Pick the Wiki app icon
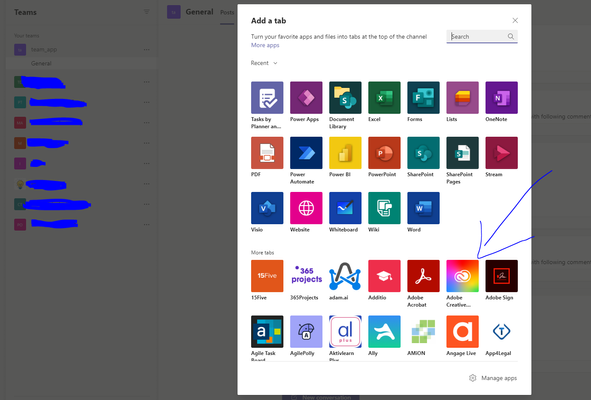 384,208
